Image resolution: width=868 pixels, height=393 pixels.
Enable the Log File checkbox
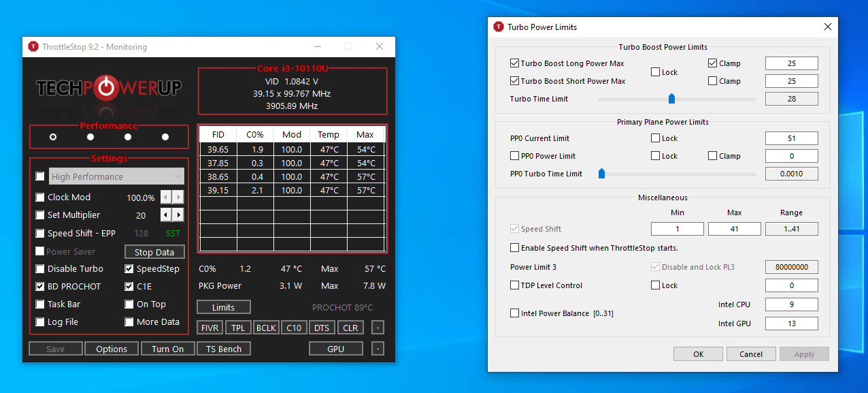pos(40,322)
